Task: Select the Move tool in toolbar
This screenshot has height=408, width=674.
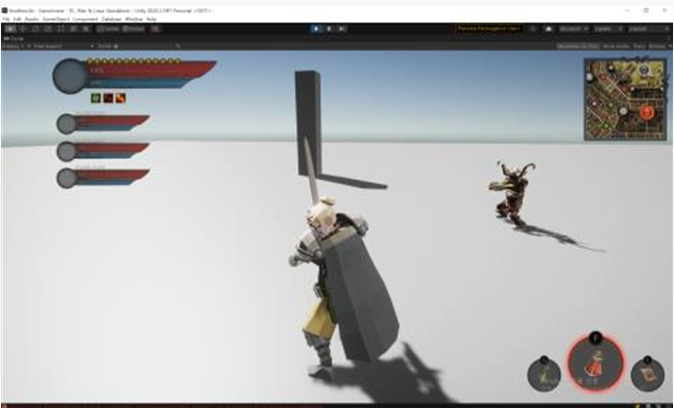Action: pos(23,30)
